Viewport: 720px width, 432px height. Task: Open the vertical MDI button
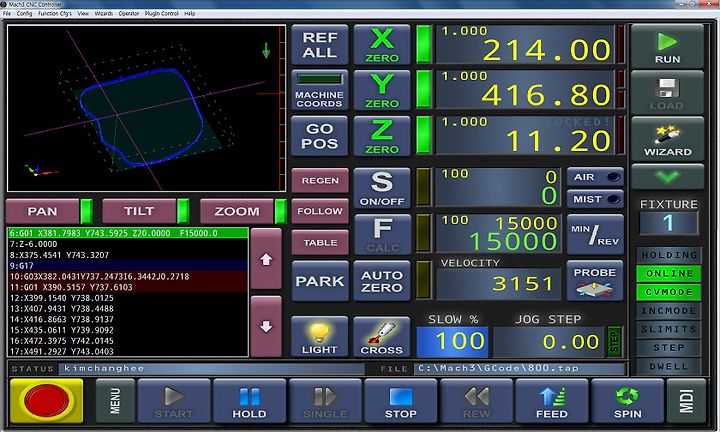686,401
